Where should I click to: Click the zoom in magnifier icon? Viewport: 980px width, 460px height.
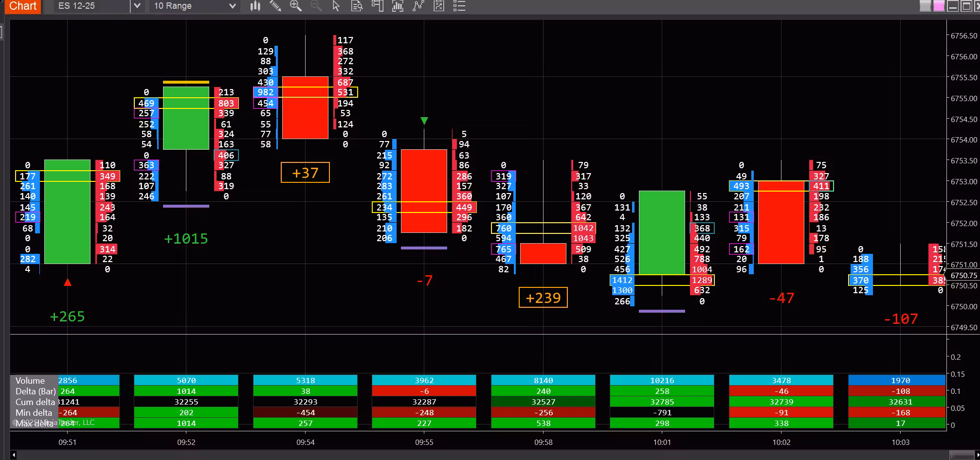pos(295,6)
